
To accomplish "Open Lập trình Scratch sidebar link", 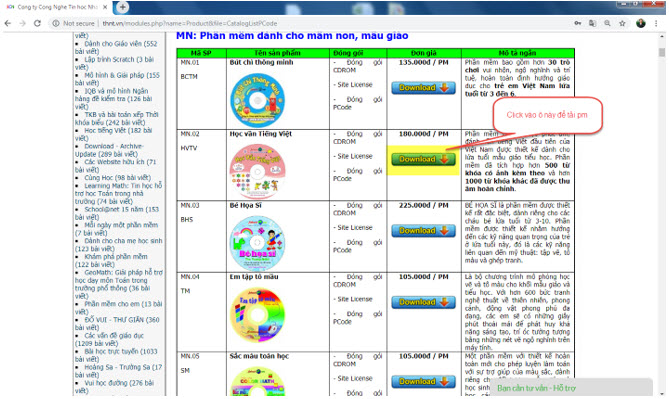I will coord(115,63).
